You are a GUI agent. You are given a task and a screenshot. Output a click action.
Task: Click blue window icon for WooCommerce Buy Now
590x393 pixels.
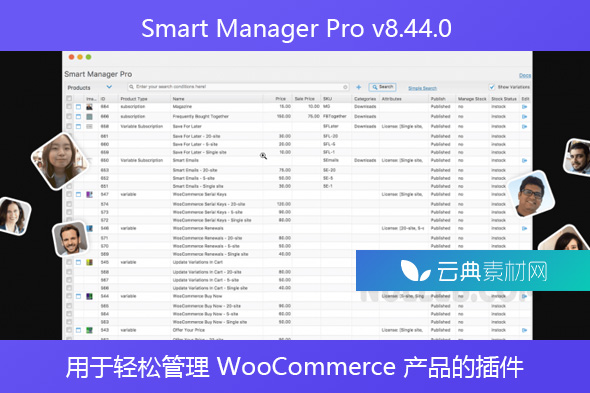pos(78,296)
